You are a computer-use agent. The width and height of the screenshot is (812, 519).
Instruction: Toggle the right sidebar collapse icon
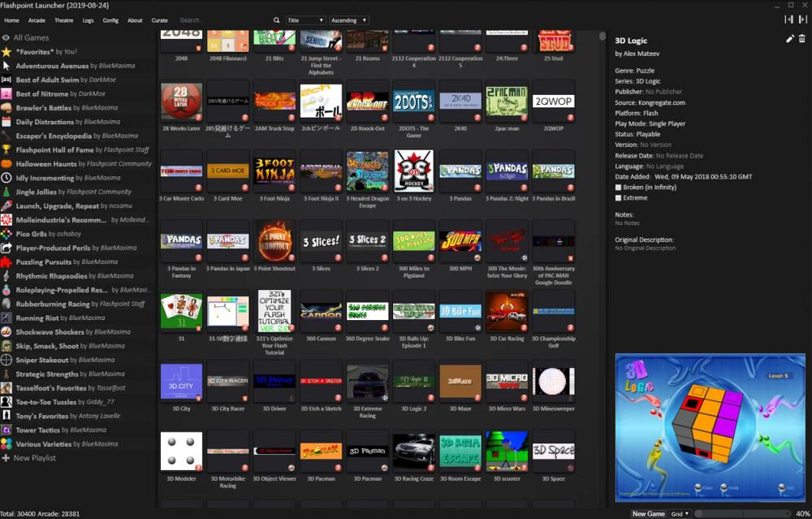pos(802,19)
